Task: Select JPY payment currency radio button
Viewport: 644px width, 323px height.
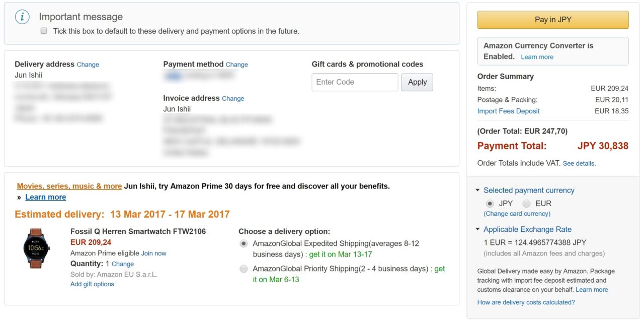Action: (x=490, y=204)
